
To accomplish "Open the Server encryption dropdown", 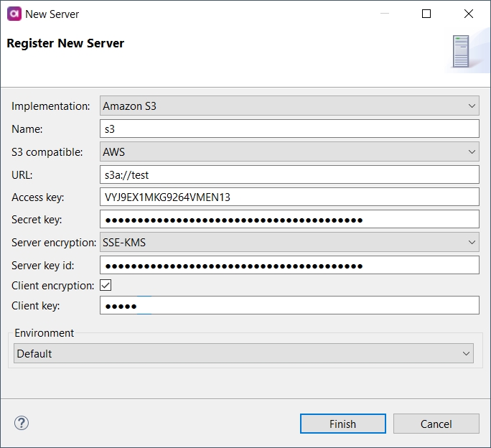I will (289, 243).
